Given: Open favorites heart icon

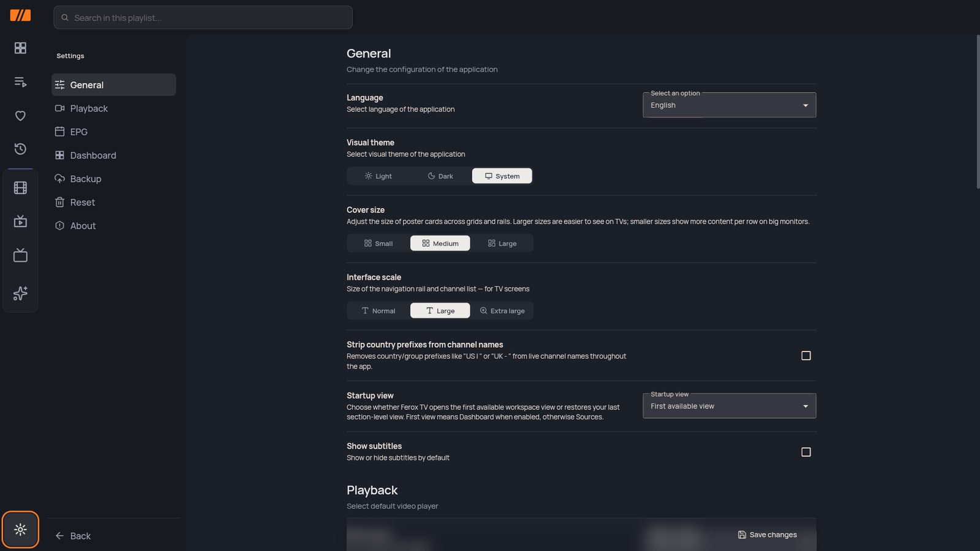Looking at the screenshot, I should pyautogui.click(x=20, y=116).
